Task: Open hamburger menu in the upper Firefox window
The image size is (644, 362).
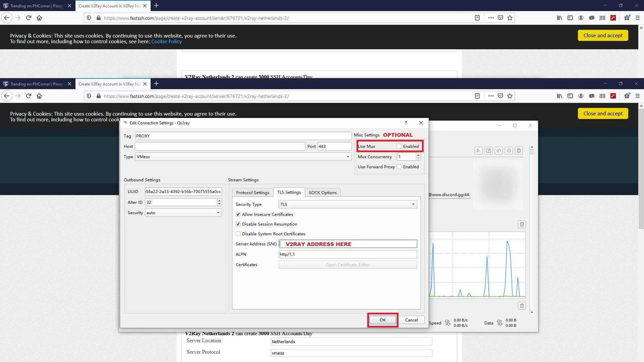Action: [638, 18]
